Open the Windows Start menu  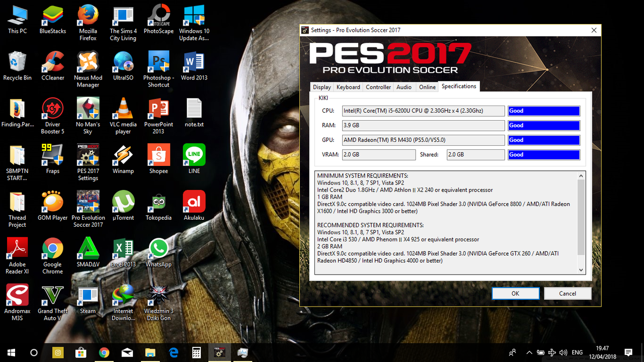coord(11,352)
